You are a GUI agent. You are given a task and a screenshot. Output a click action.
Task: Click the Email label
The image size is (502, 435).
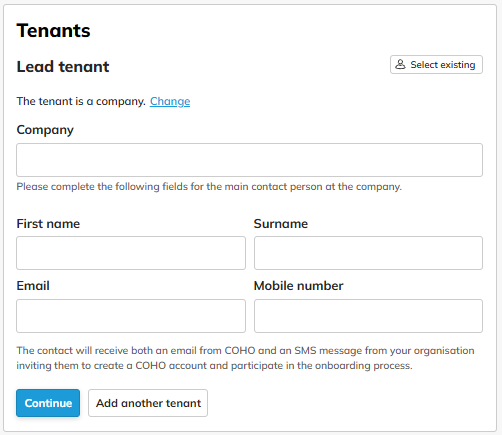(x=33, y=286)
